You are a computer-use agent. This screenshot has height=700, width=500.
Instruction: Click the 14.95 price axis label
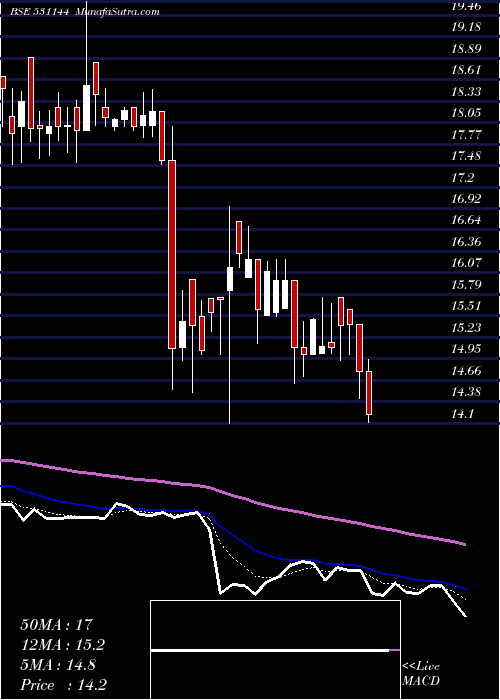[465, 349]
